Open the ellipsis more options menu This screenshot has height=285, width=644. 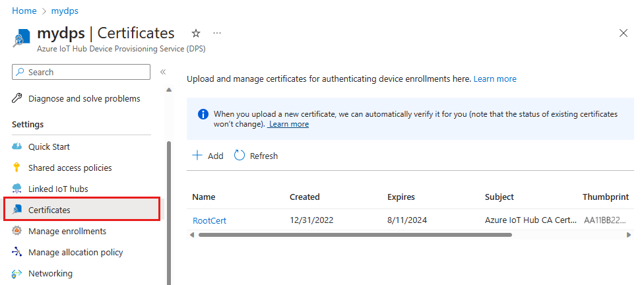pos(217,33)
